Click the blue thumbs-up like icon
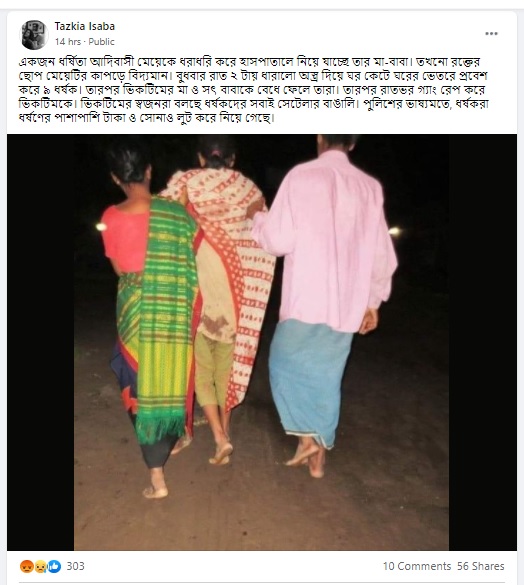524x585 pixels. point(54,566)
